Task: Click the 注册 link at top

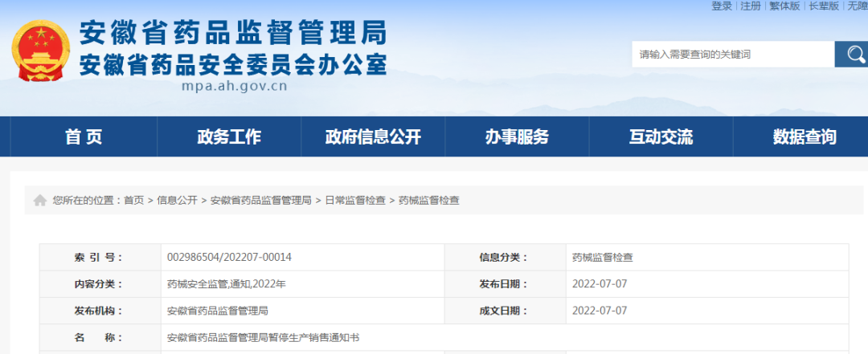Action: 751,6
